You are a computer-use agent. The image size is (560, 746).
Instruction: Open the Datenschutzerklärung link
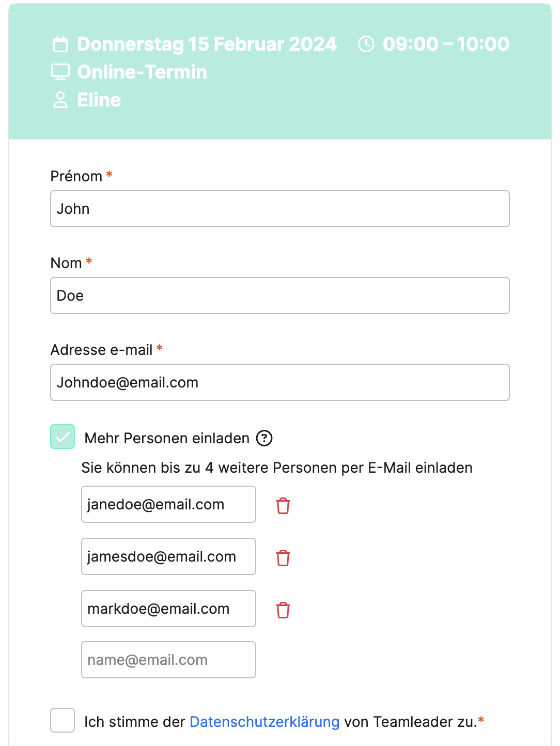click(265, 722)
